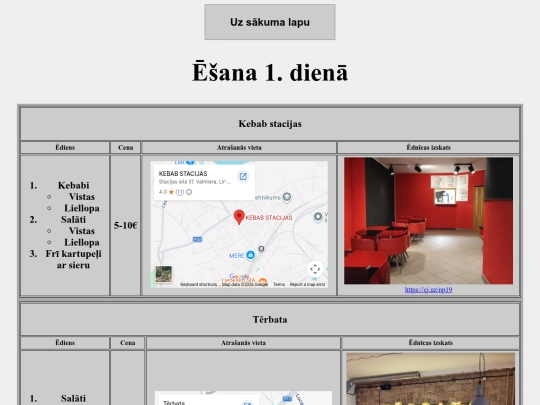The image size is (540, 405).
Task: Click the map camera controls icon
Action: pyautogui.click(x=315, y=269)
